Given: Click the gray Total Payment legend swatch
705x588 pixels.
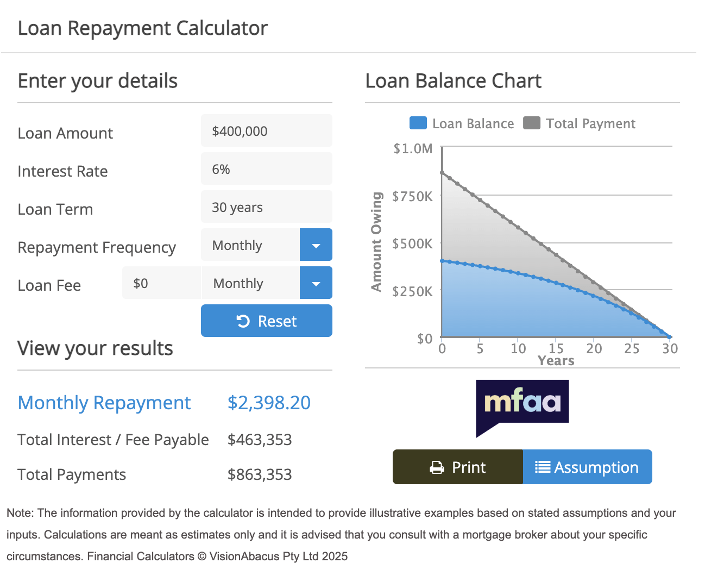Looking at the screenshot, I should pyautogui.click(x=532, y=123).
